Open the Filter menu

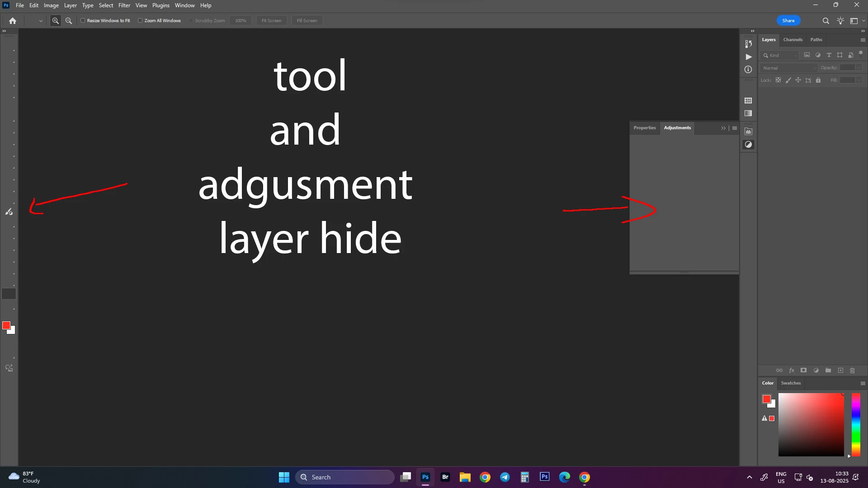point(124,5)
